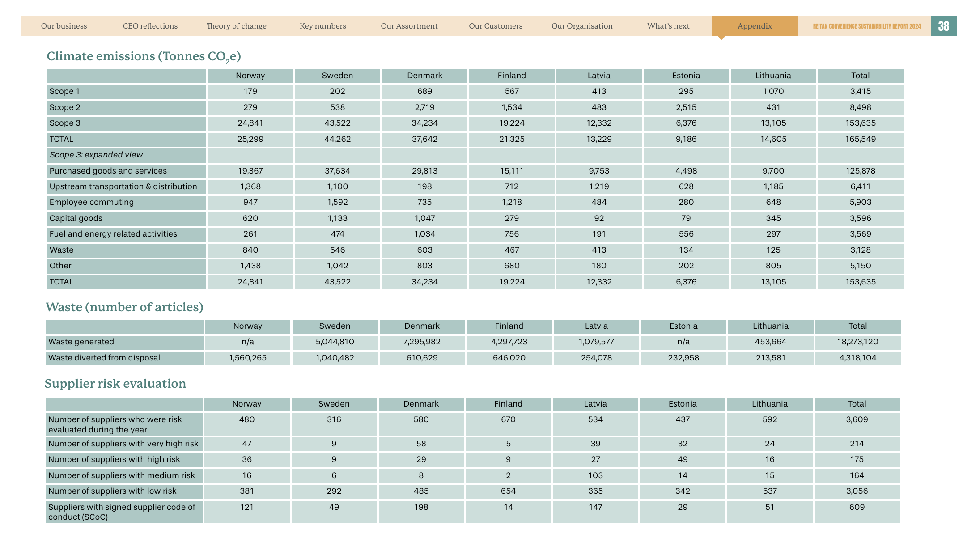The width and height of the screenshot is (980, 555).
Task: Click the overall total 165,549 cell
Action: click(860, 139)
